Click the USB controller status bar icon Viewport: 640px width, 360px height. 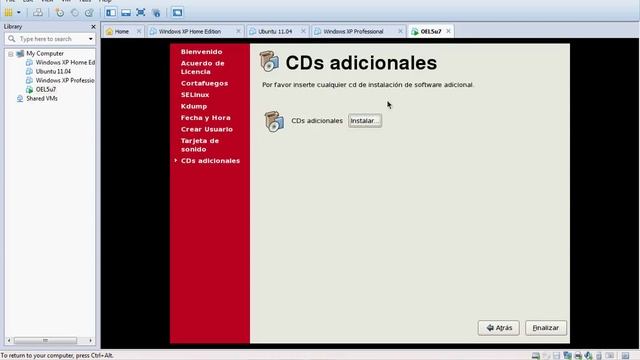coord(599,356)
